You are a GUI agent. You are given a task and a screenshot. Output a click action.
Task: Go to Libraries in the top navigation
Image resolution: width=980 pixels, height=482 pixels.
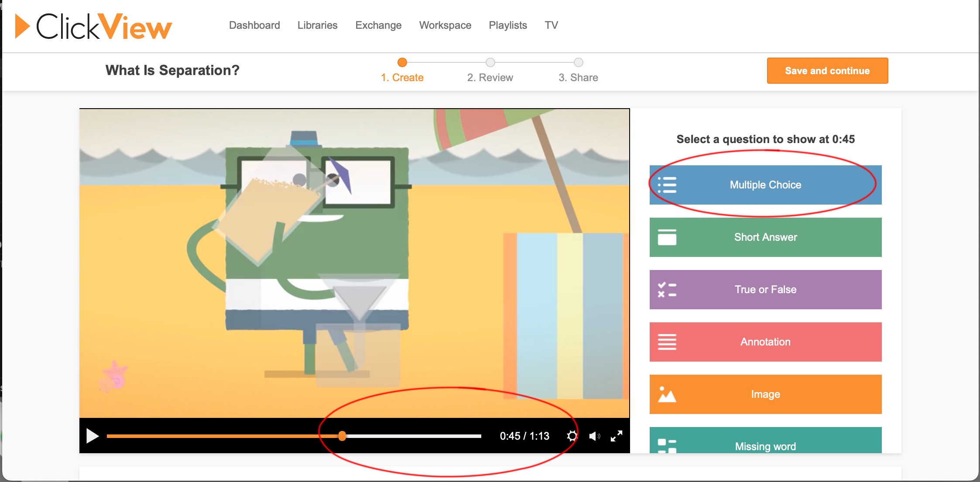pyautogui.click(x=317, y=25)
